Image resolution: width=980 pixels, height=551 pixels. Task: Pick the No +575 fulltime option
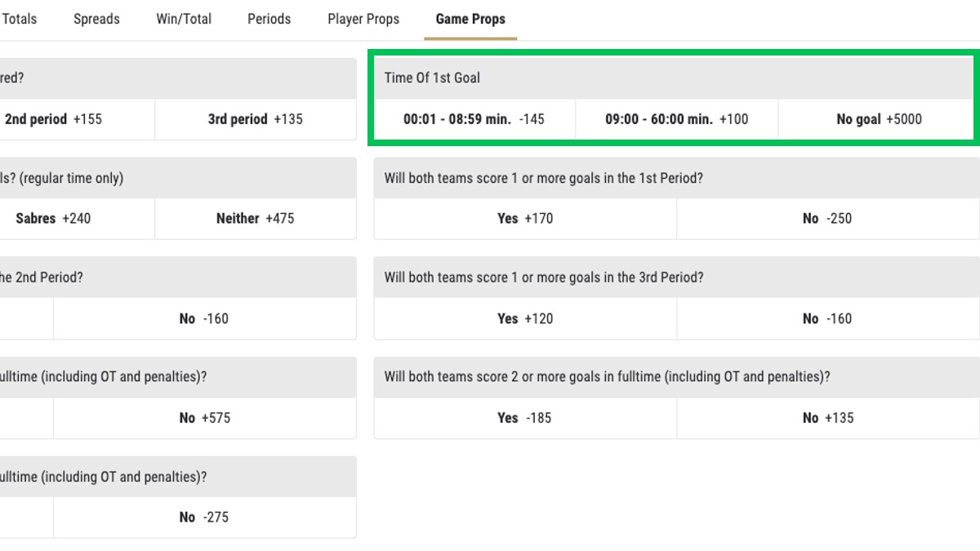tap(205, 418)
